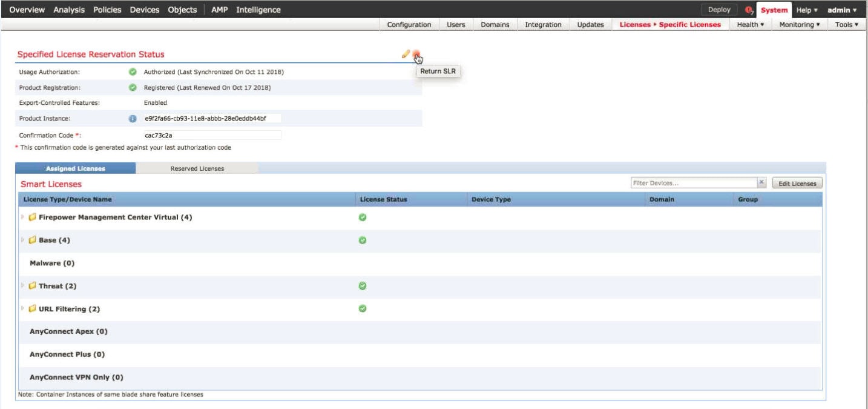Select the AnyConnect VPN Only (0) row
The width and height of the screenshot is (868, 409).
coord(420,377)
